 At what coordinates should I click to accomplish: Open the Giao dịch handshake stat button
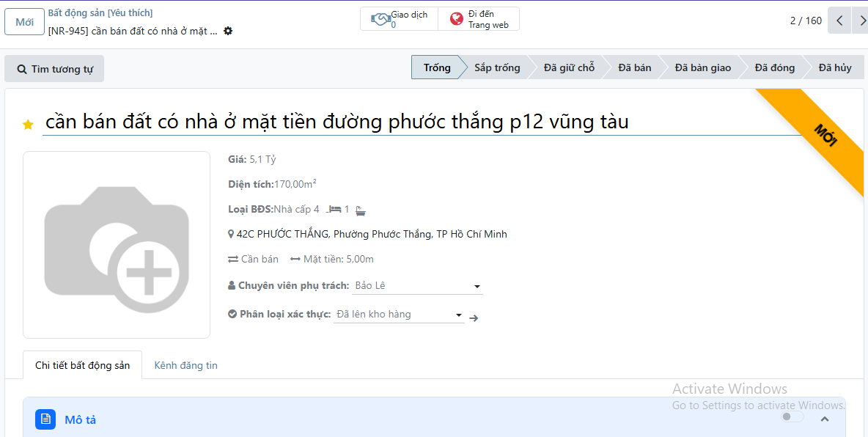click(x=399, y=19)
